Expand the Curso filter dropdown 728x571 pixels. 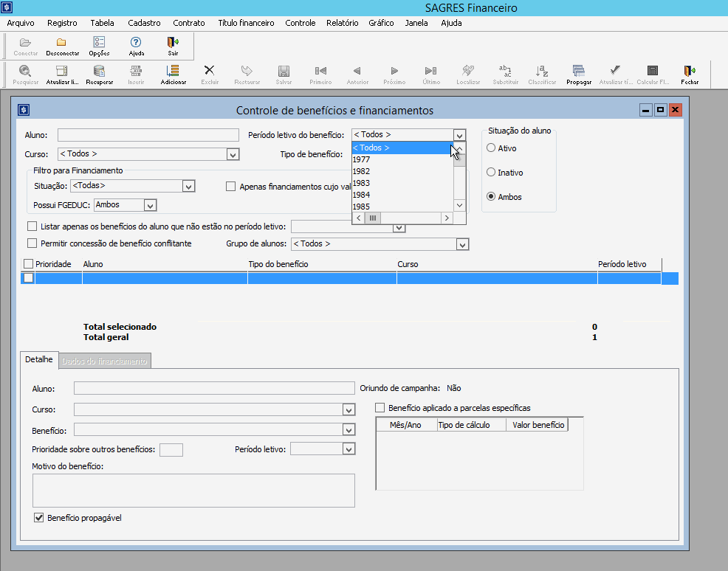click(x=233, y=155)
